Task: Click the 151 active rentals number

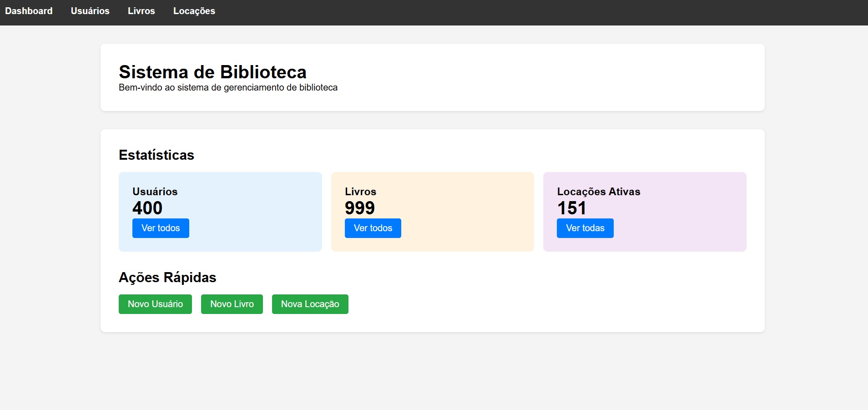Action: coord(572,208)
